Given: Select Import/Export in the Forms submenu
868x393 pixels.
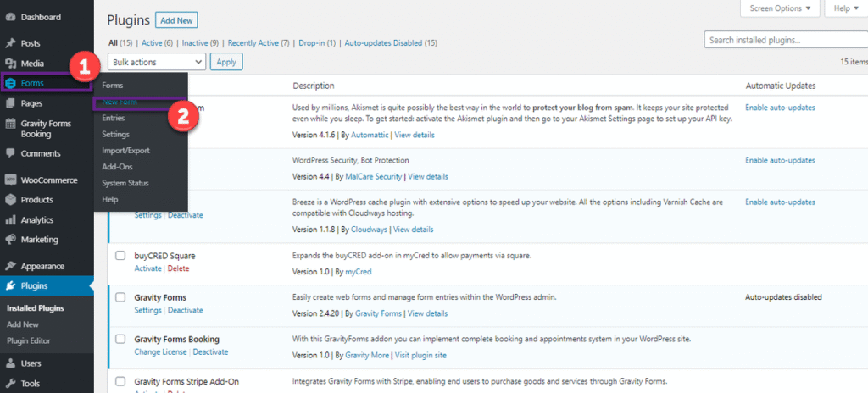Looking at the screenshot, I should (x=124, y=151).
